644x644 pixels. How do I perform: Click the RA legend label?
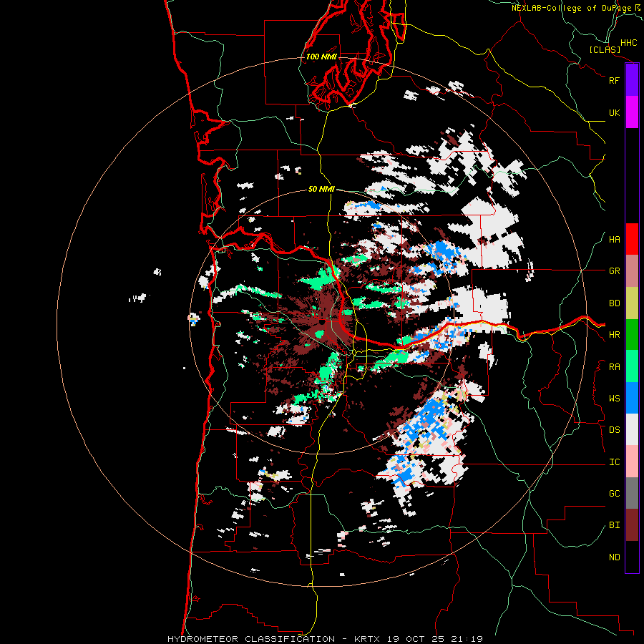coord(614,367)
